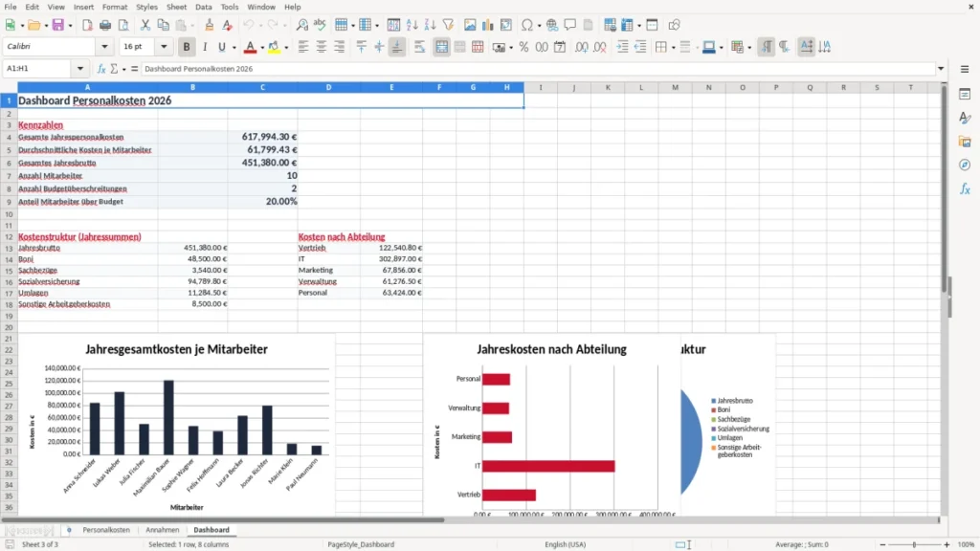Align text to the left
This screenshot has height=551, width=980.
(303, 47)
